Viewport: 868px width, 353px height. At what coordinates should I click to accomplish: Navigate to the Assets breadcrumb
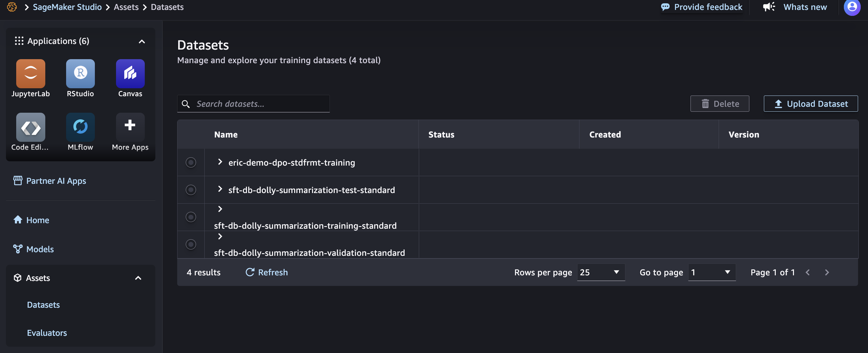click(126, 7)
